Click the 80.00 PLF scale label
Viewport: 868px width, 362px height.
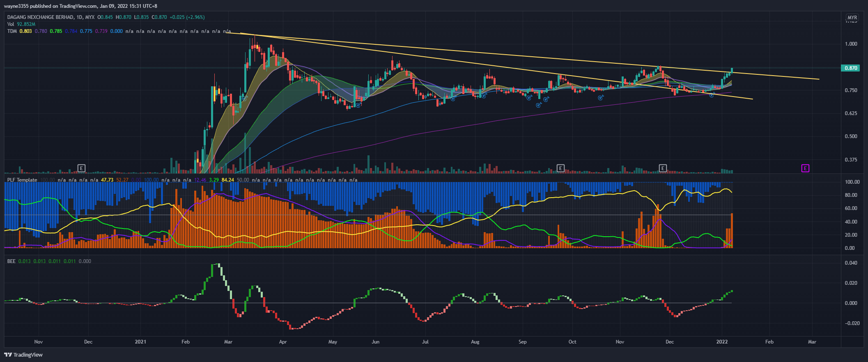851,195
